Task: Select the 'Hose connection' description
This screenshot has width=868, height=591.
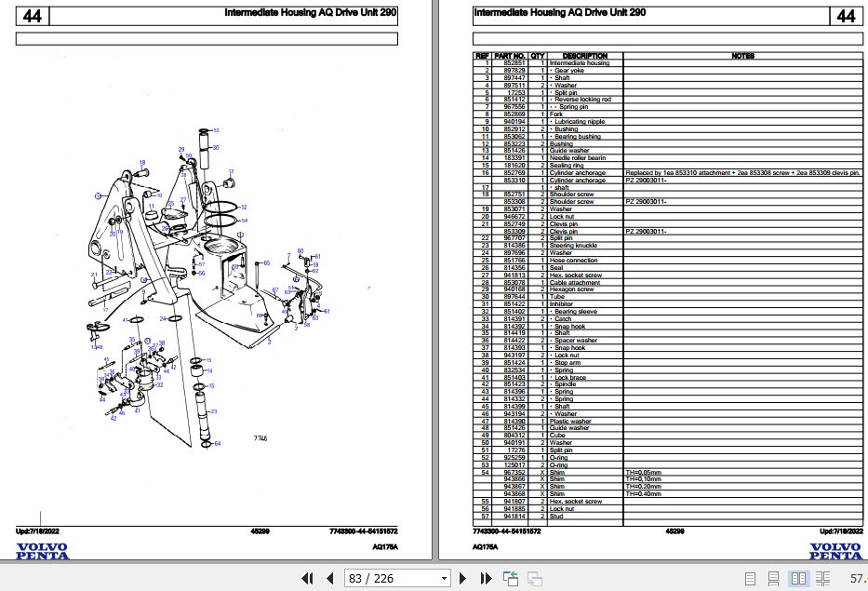Action: pyautogui.click(x=573, y=261)
